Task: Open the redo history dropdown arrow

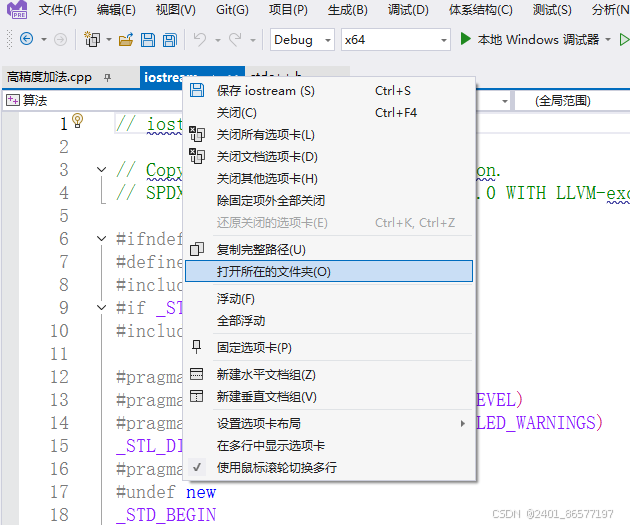Action: (253, 40)
